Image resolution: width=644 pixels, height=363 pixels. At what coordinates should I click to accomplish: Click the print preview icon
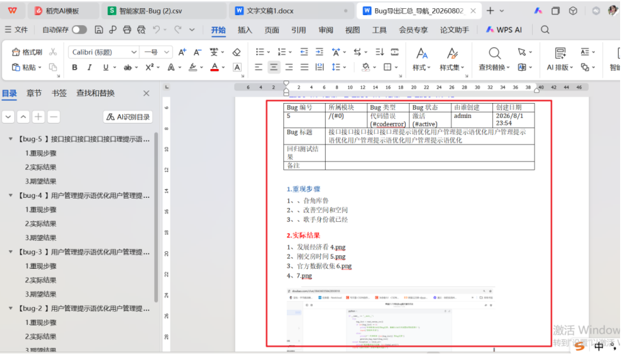(x=141, y=29)
